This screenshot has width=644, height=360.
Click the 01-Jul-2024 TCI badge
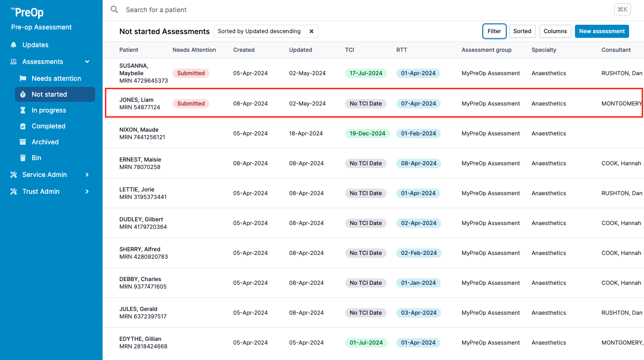pyautogui.click(x=366, y=343)
